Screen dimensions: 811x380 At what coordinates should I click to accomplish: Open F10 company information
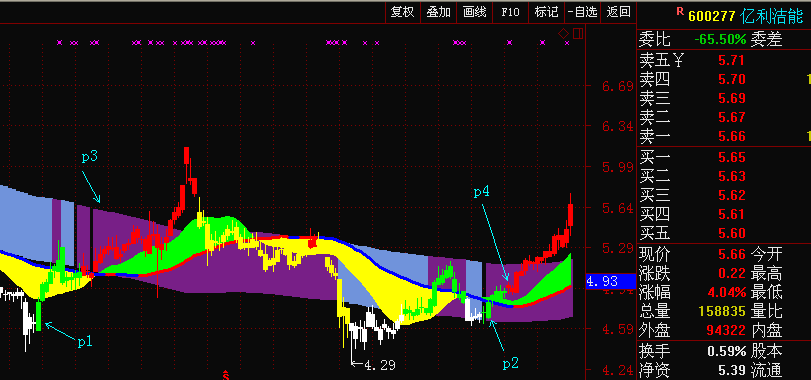click(x=510, y=12)
